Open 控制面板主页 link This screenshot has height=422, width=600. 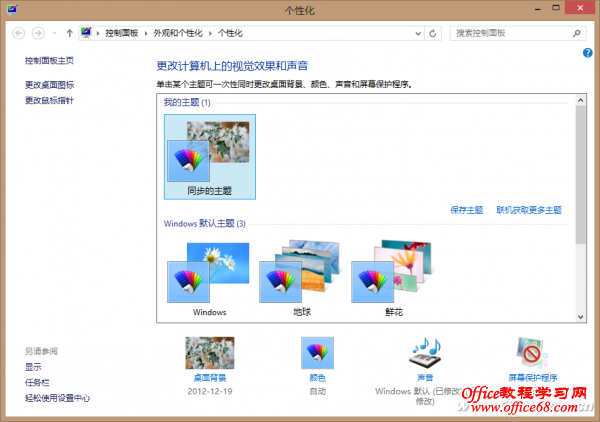[49, 60]
